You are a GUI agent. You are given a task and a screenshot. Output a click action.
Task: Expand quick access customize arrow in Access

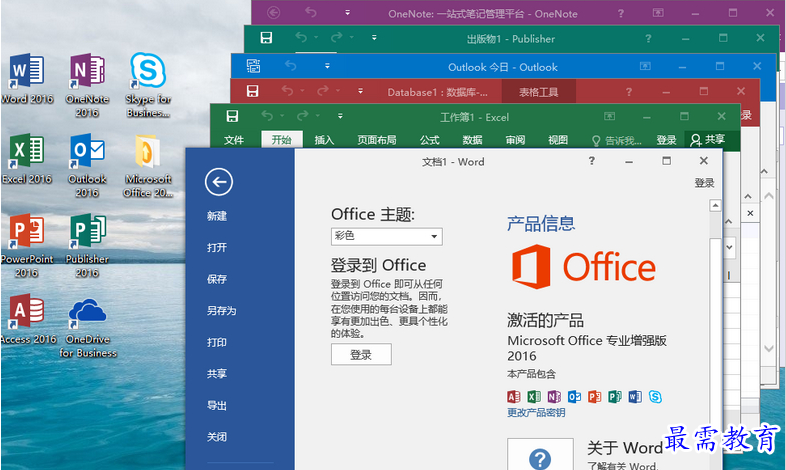[x=360, y=91]
